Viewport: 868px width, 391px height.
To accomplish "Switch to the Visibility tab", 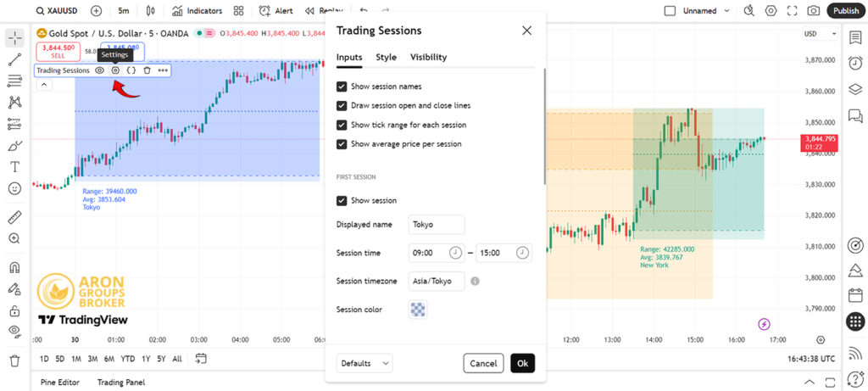I will pyautogui.click(x=428, y=58).
